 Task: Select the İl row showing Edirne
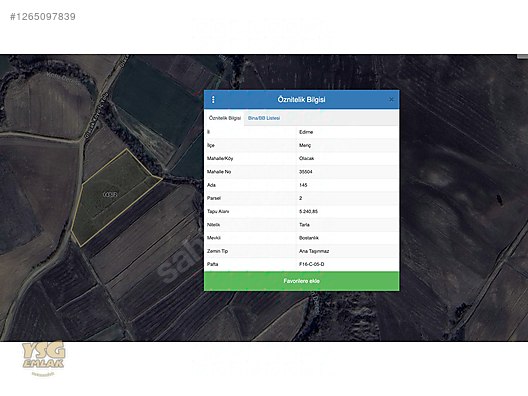click(x=302, y=132)
